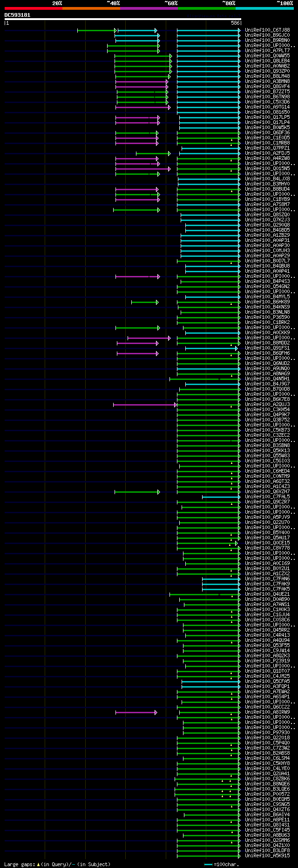Select hit label UniRef100_Q0WW55
The image size is (298, 868).
[x=267, y=56]
